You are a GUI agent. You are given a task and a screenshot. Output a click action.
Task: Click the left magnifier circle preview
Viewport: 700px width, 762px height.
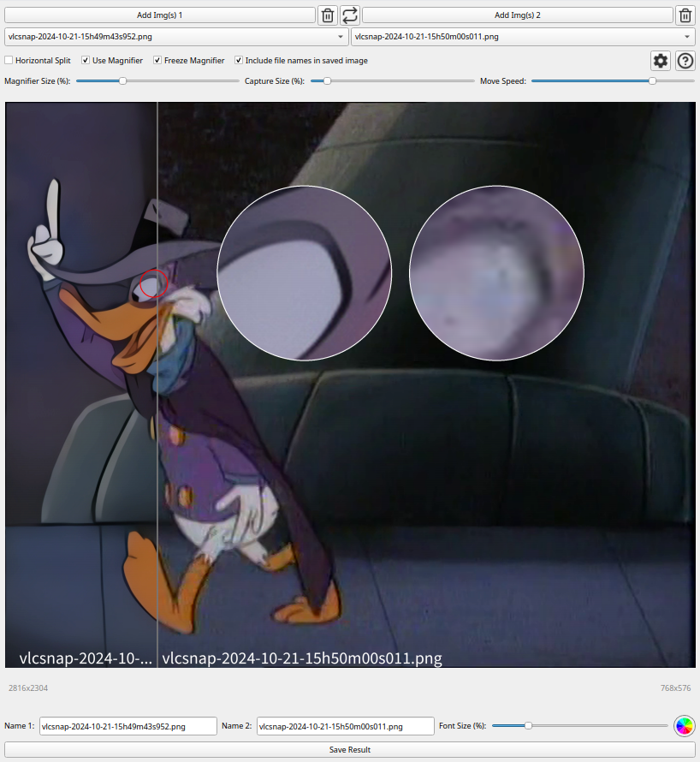pyautogui.click(x=304, y=273)
